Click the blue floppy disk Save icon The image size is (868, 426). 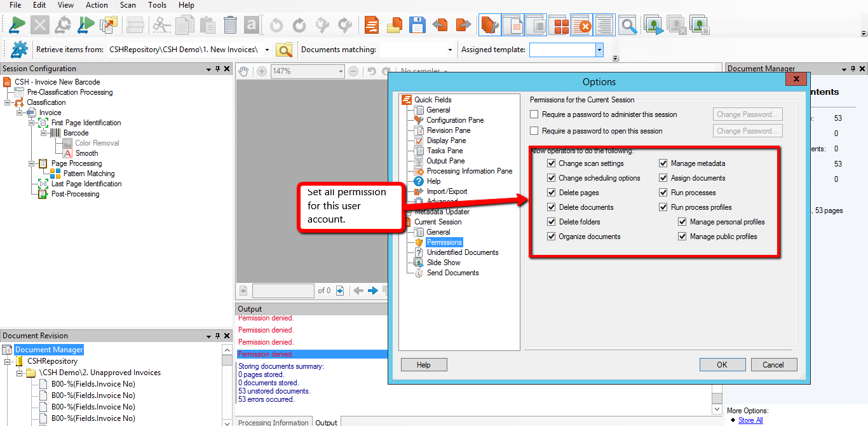417,25
